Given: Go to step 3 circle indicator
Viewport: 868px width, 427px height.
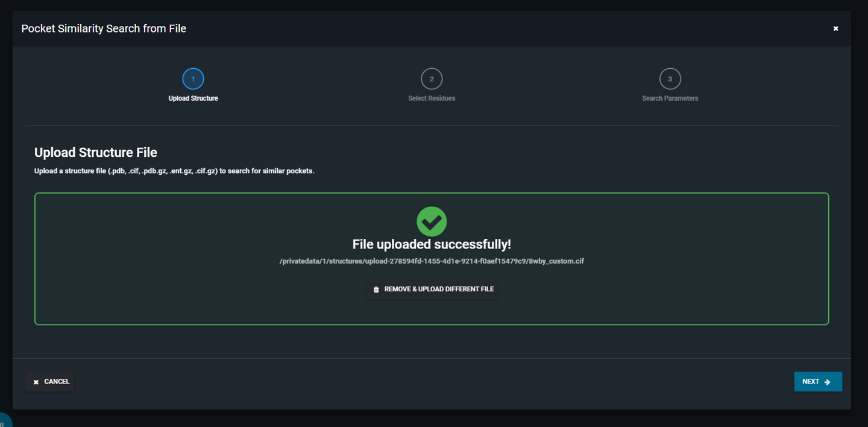Looking at the screenshot, I should pyautogui.click(x=670, y=79).
